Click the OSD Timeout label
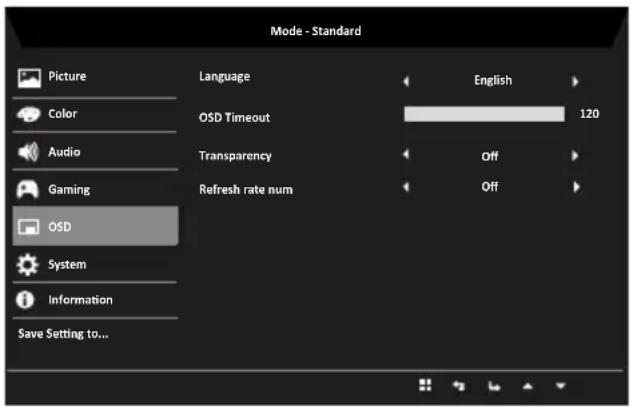The height and width of the screenshot is (407, 632). click(234, 118)
